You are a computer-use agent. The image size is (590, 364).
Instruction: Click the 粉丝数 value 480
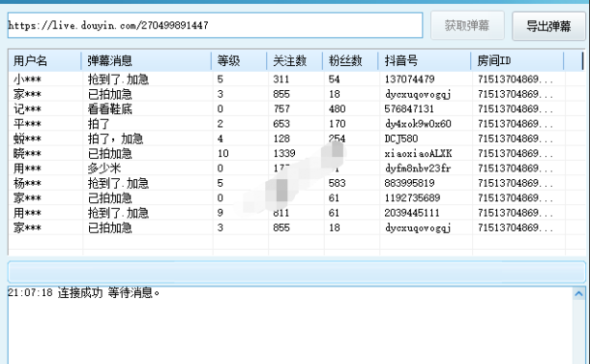pos(337,109)
